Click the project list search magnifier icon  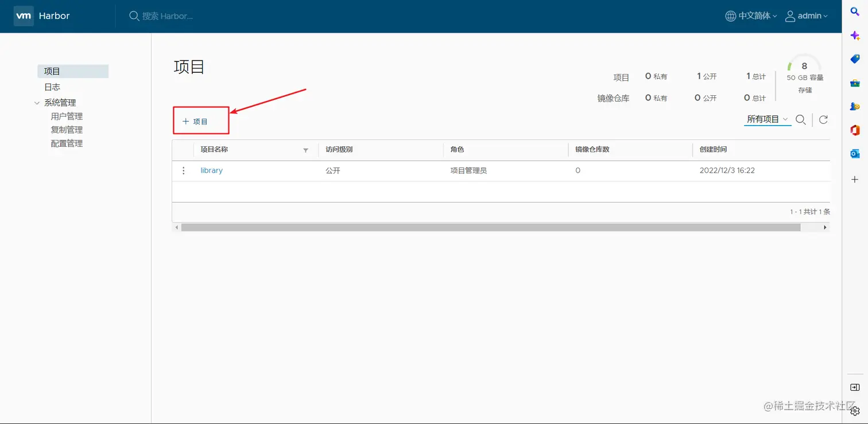point(801,119)
